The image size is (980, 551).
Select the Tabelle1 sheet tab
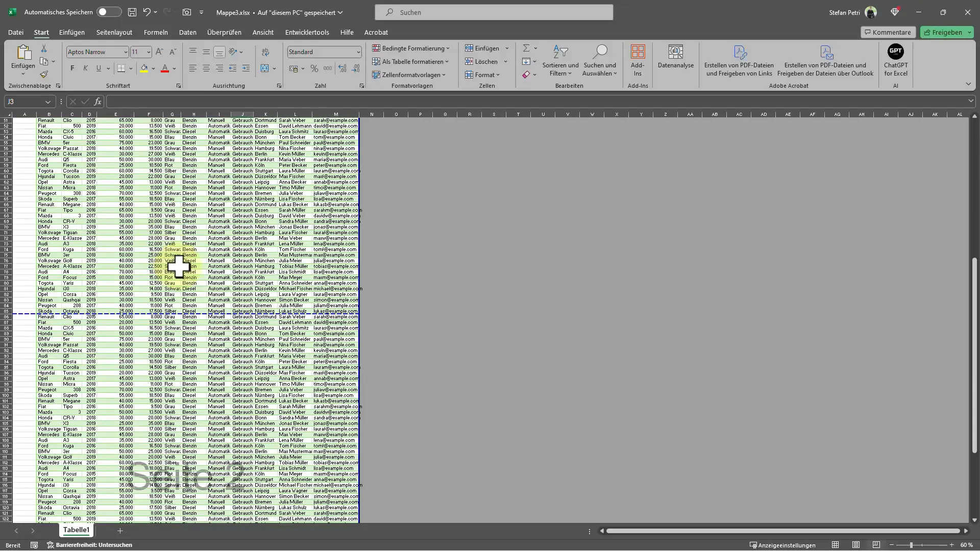pos(76,531)
